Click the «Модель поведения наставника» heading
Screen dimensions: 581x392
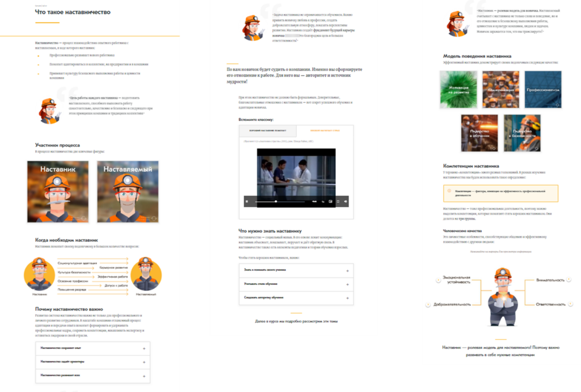(477, 56)
